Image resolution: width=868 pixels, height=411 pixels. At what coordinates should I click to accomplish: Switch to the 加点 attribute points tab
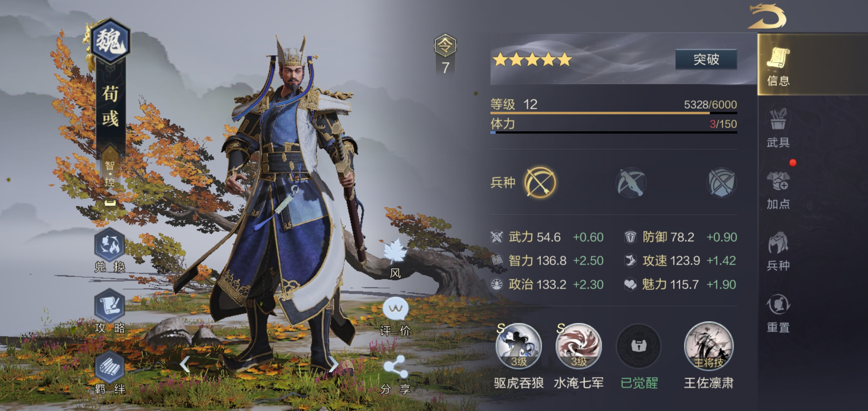pos(778,190)
